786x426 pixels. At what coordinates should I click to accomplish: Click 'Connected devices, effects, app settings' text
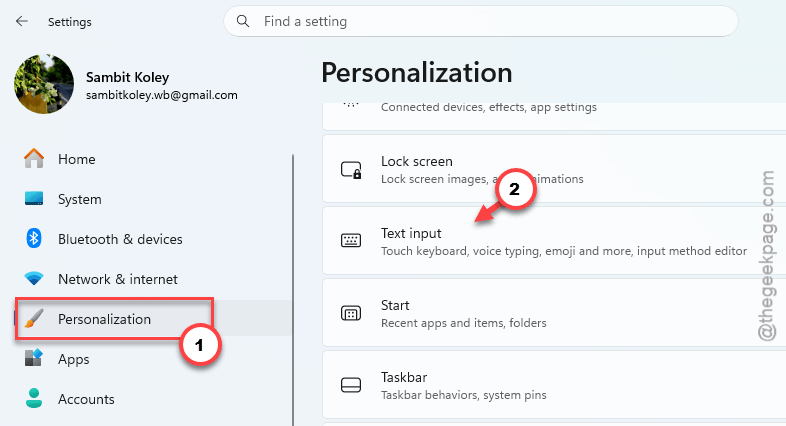tap(489, 107)
